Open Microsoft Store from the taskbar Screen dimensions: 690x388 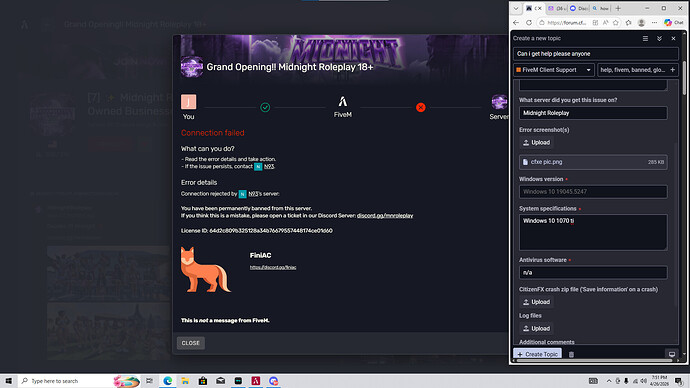pyautogui.click(x=203, y=381)
